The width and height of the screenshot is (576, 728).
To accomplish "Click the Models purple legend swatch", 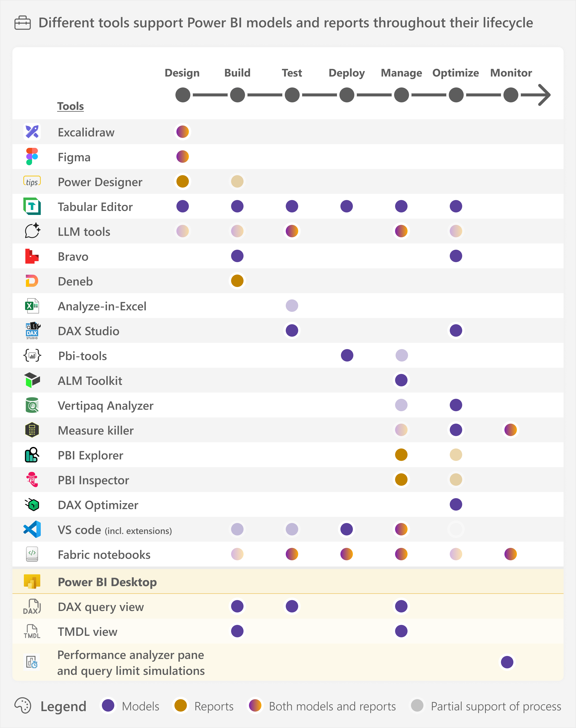I will click(x=108, y=705).
